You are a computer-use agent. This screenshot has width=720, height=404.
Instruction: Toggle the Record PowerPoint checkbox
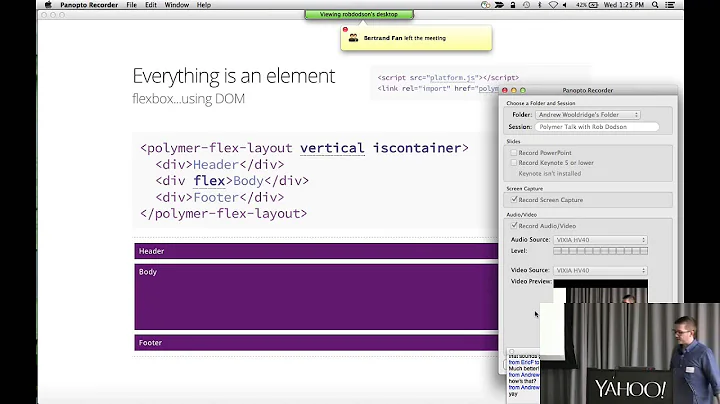pos(514,152)
